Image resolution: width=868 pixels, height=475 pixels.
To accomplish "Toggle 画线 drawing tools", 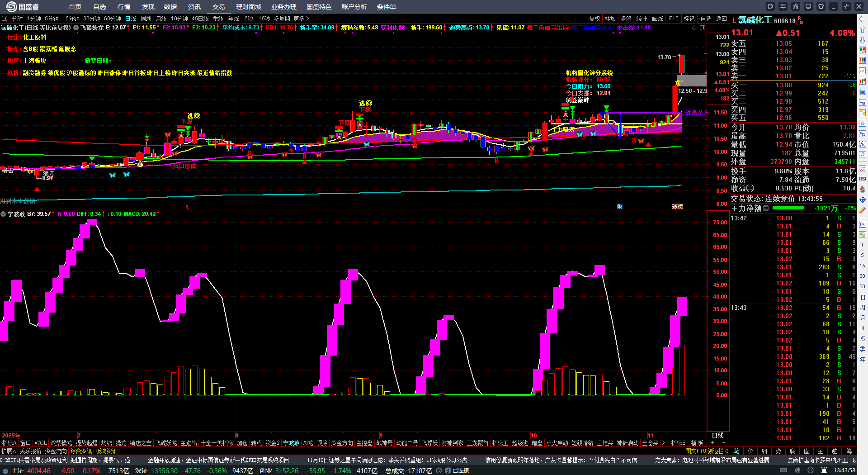I will (657, 19).
